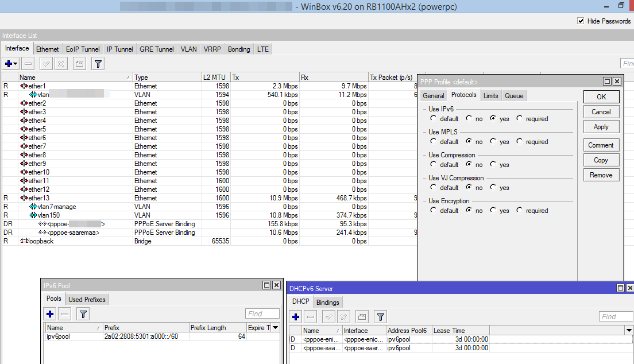Click the ether5 interface icon
The height and width of the screenshot is (364, 634).
point(24,129)
